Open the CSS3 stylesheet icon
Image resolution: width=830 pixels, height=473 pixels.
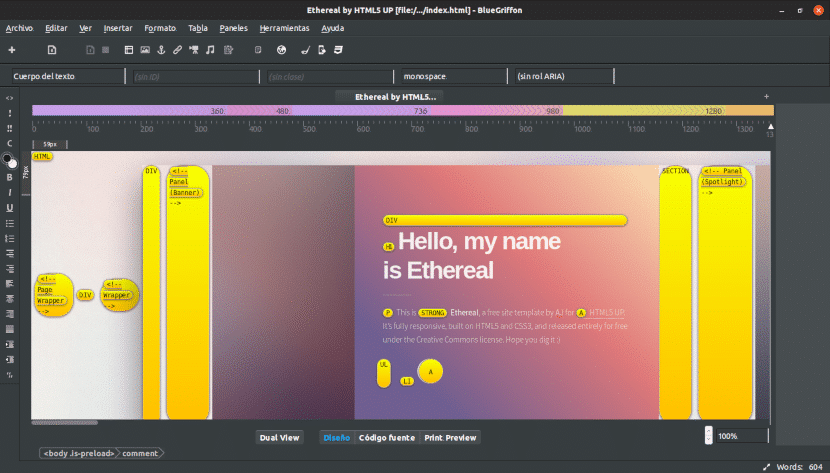tap(338, 50)
